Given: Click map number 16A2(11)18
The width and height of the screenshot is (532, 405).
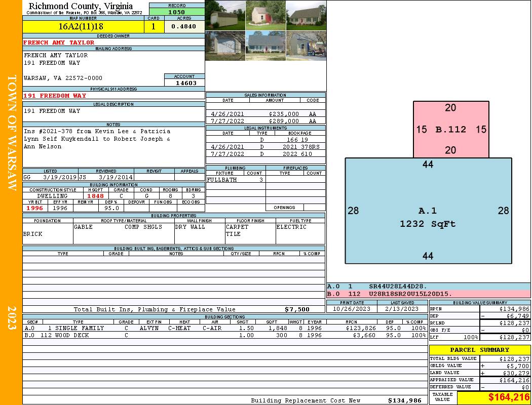Looking at the screenshot, I should [x=83, y=26].
